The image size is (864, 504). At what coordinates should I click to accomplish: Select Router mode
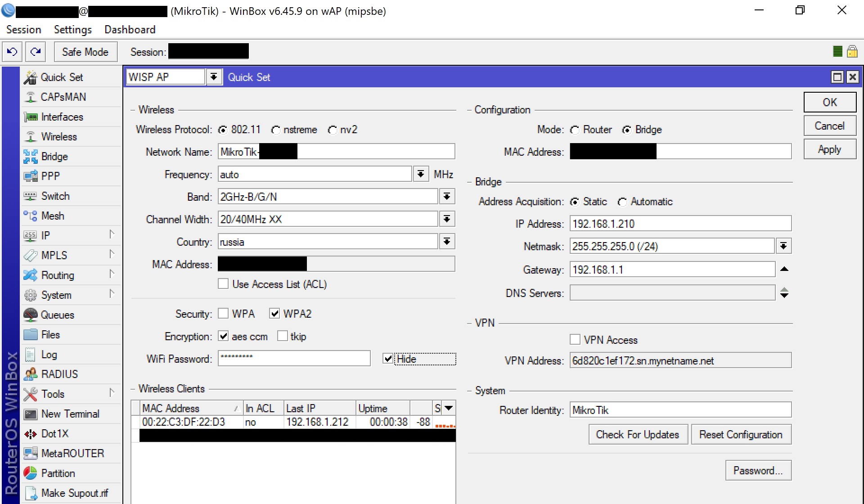pyautogui.click(x=575, y=130)
